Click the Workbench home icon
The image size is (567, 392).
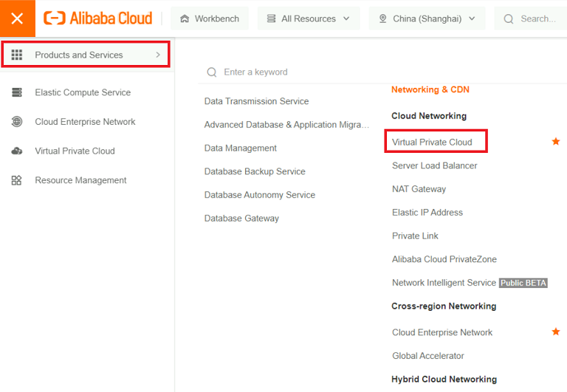click(x=185, y=18)
